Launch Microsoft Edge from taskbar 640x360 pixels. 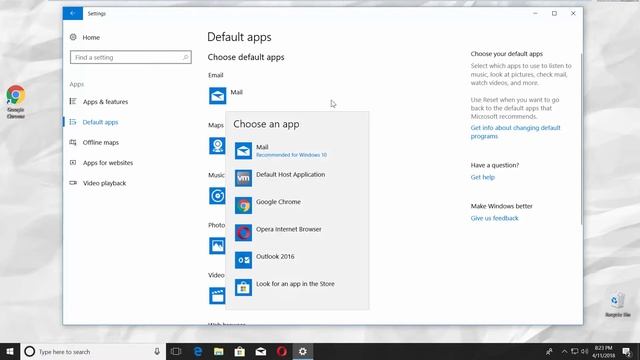(198, 351)
